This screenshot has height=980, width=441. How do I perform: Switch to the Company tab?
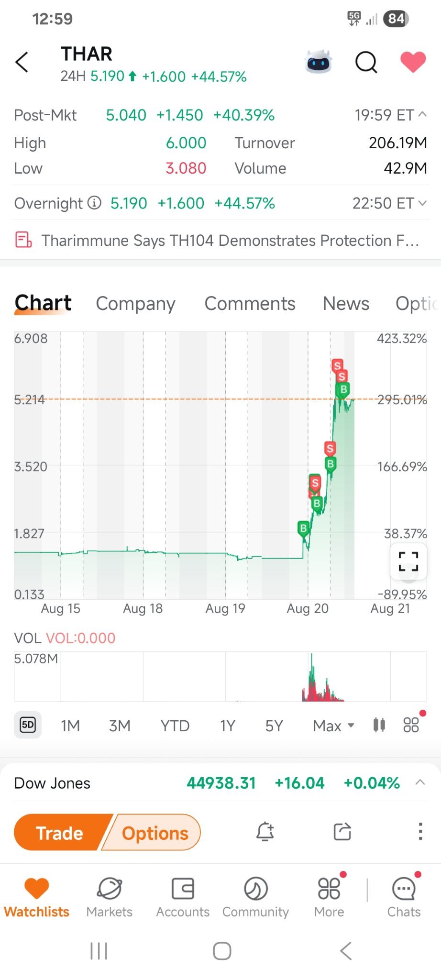click(135, 304)
